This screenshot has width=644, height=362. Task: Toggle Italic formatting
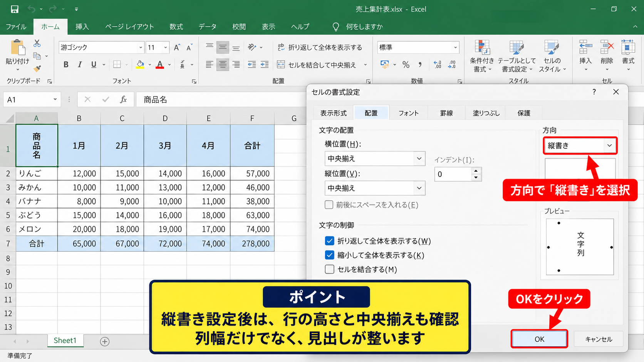(x=80, y=65)
